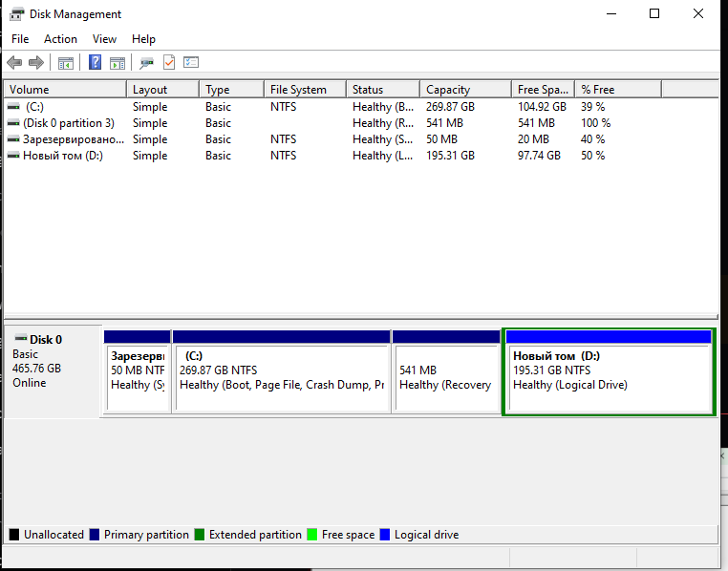The image size is (728, 571).
Task: Click drive icon of Зарезервировано row
Action: tap(13, 139)
